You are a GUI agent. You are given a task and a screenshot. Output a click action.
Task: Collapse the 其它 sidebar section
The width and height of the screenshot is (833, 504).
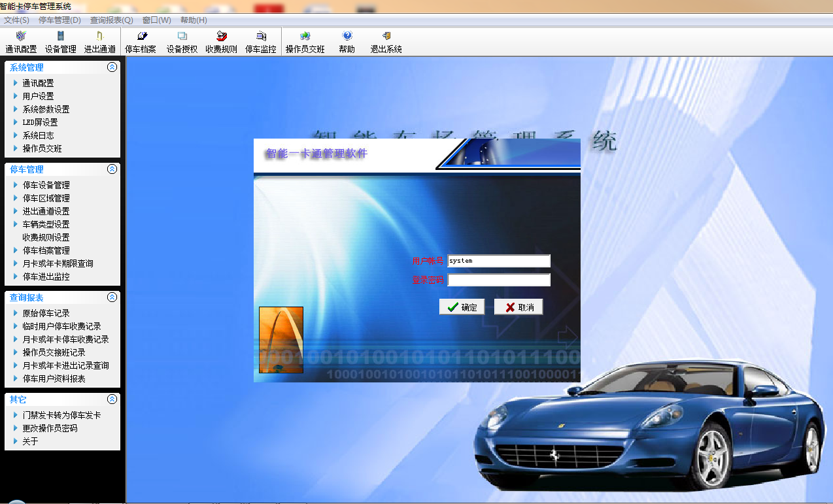point(112,399)
